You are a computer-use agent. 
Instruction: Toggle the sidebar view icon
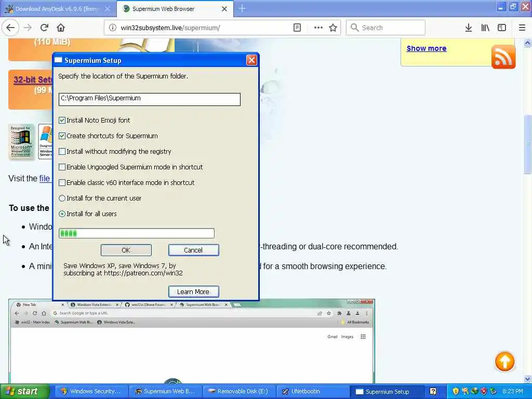[x=502, y=28]
